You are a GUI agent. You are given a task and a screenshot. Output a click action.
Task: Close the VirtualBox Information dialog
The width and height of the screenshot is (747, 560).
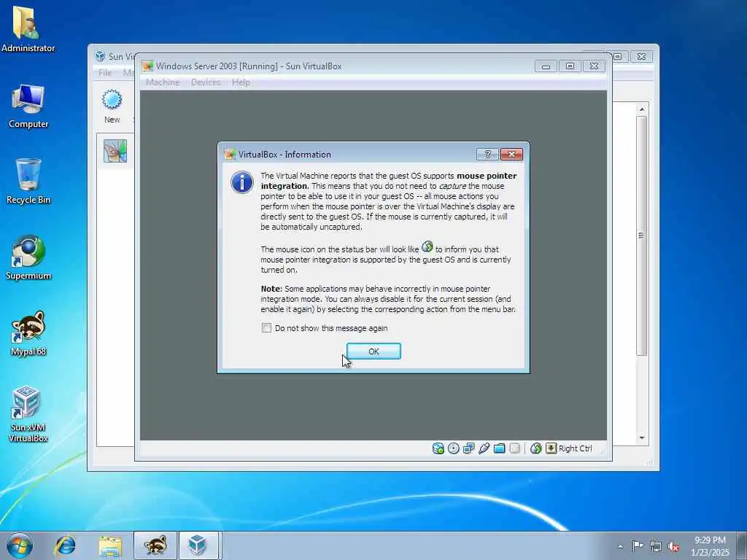pos(511,154)
